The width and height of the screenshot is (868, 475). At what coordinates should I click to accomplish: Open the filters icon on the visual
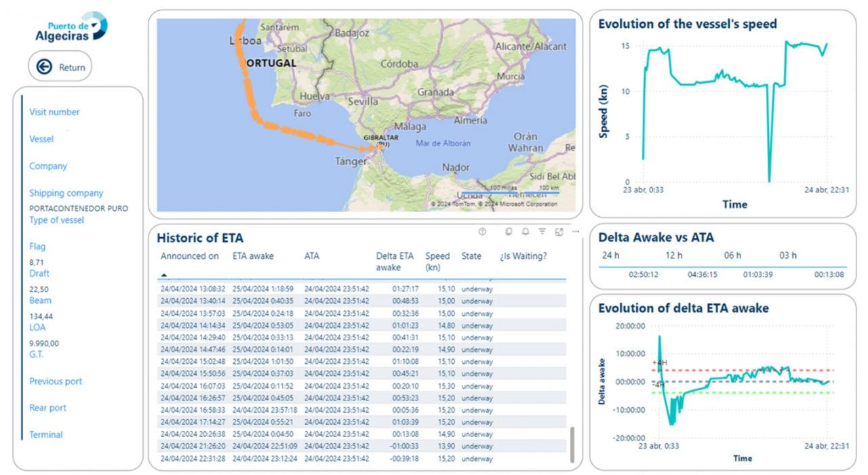[x=542, y=232]
